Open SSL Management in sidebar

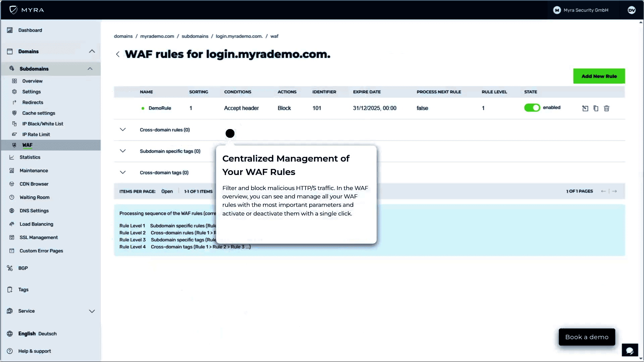[39, 237]
